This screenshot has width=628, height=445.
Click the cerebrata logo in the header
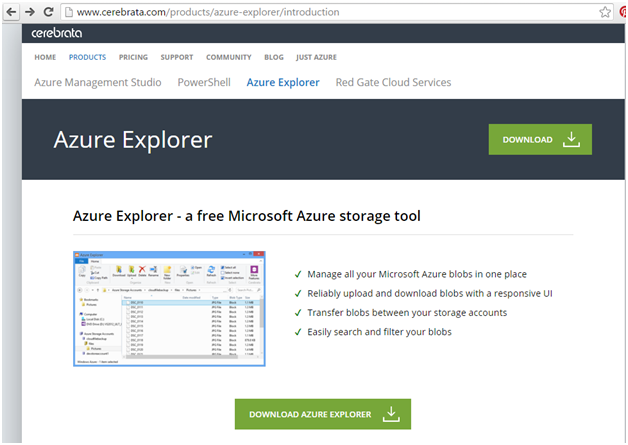pyautogui.click(x=56, y=33)
